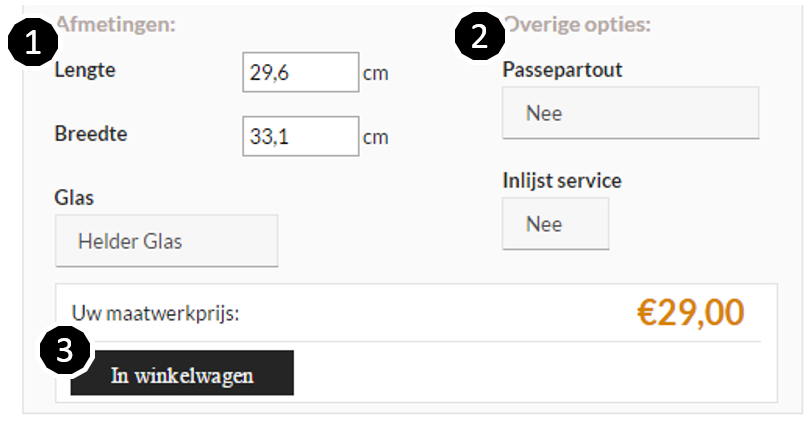Open the Helder Glas dropdown

tap(167, 241)
